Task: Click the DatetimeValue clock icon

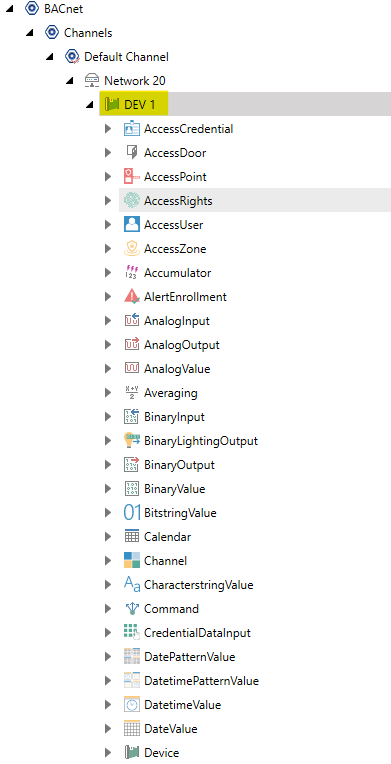Action: 132,705
